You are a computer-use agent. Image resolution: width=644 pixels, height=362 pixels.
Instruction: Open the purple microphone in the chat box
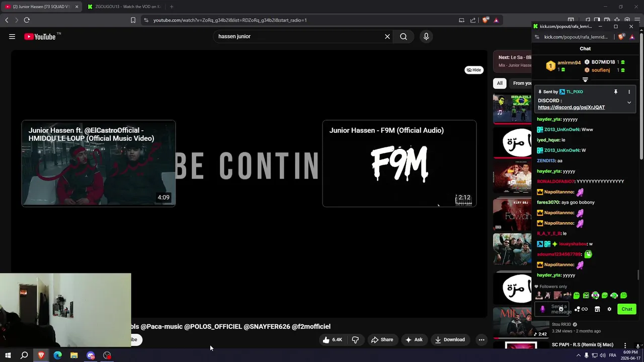tap(542, 309)
